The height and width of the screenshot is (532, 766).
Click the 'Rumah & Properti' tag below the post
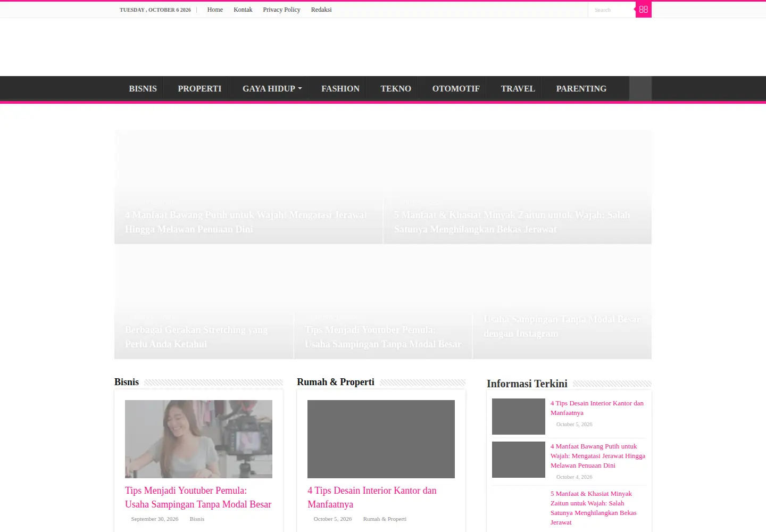point(385,519)
